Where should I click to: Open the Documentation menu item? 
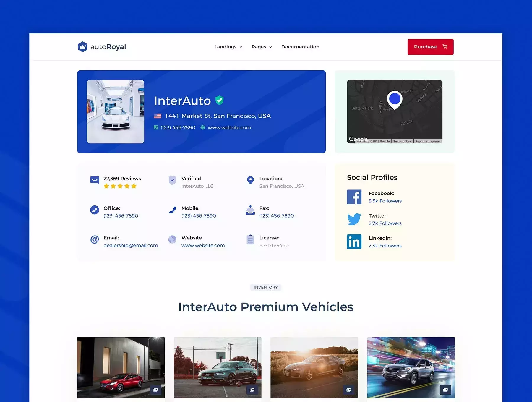300,47
